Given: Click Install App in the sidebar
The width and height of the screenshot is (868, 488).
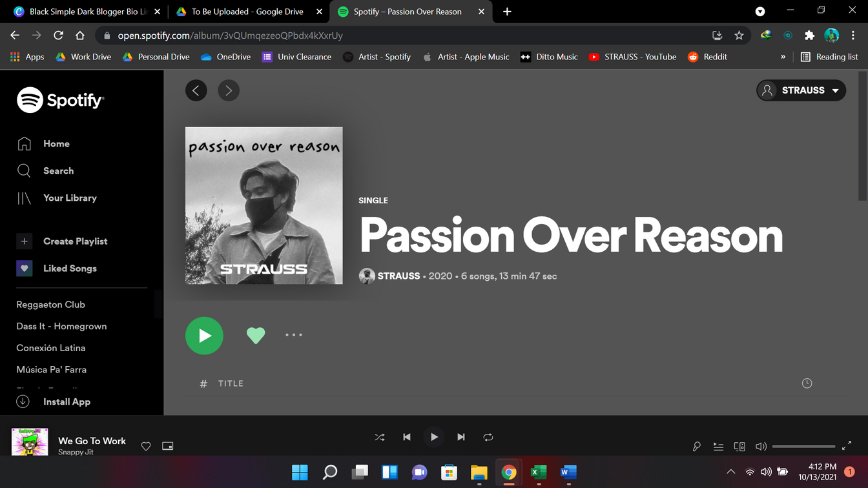Looking at the screenshot, I should [x=53, y=402].
